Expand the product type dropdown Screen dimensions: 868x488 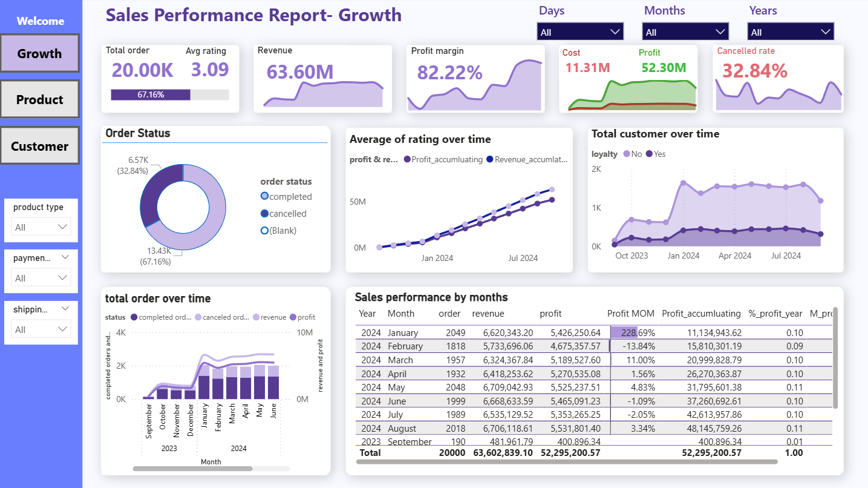point(41,227)
